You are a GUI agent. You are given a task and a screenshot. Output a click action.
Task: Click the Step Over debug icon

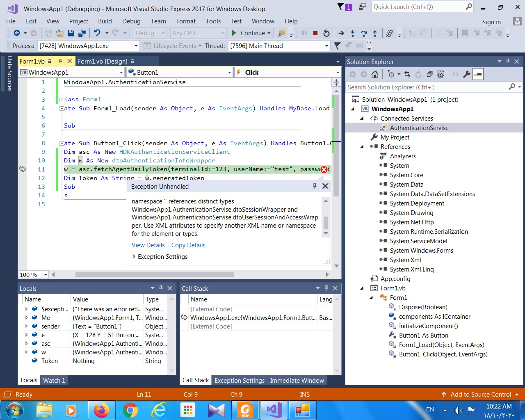click(363, 33)
